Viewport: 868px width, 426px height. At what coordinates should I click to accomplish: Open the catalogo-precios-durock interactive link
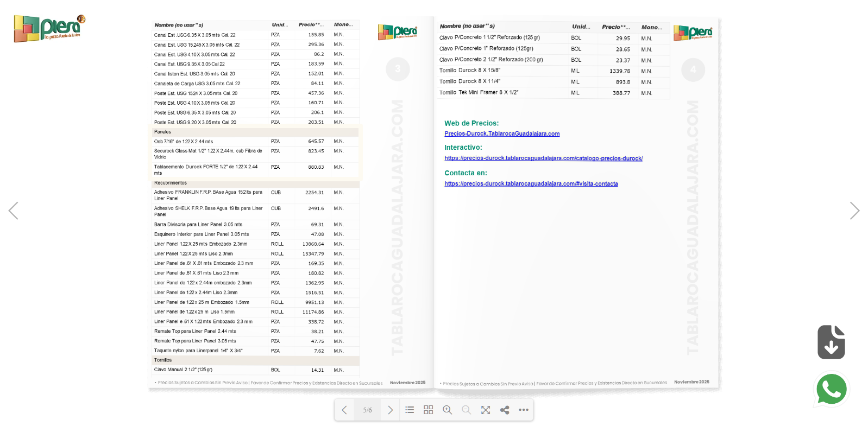pos(543,158)
